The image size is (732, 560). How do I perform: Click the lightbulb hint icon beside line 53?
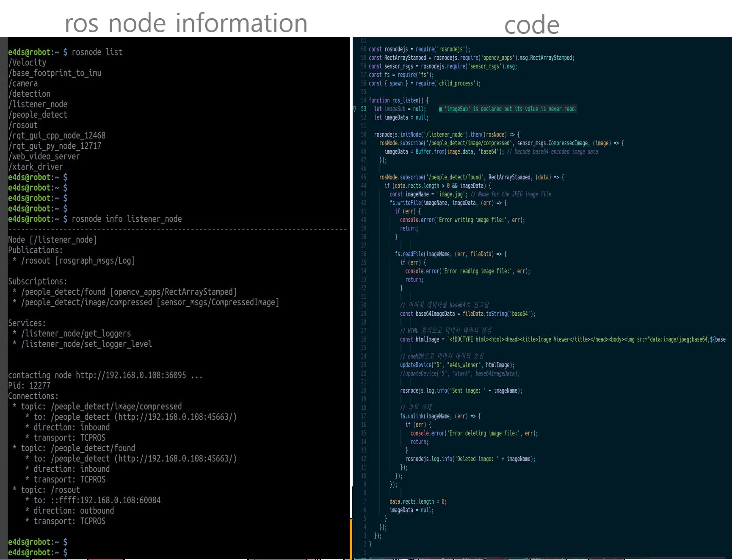pyautogui.click(x=355, y=109)
